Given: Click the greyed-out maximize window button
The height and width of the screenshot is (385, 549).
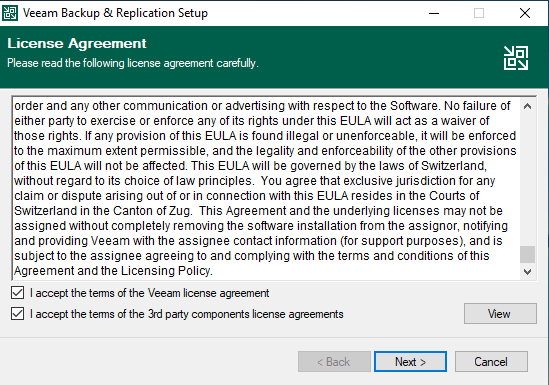Looking at the screenshot, I should point(479,13).
